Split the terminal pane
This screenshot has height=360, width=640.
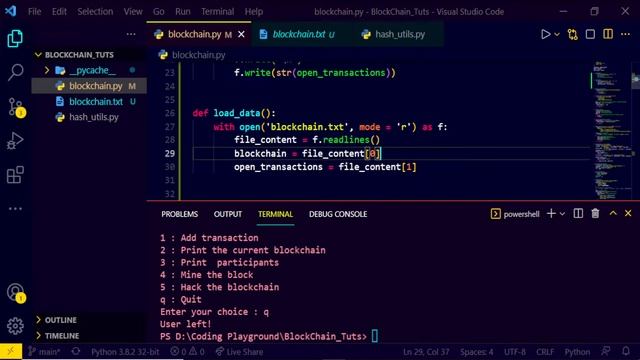[x=578, y=213]
